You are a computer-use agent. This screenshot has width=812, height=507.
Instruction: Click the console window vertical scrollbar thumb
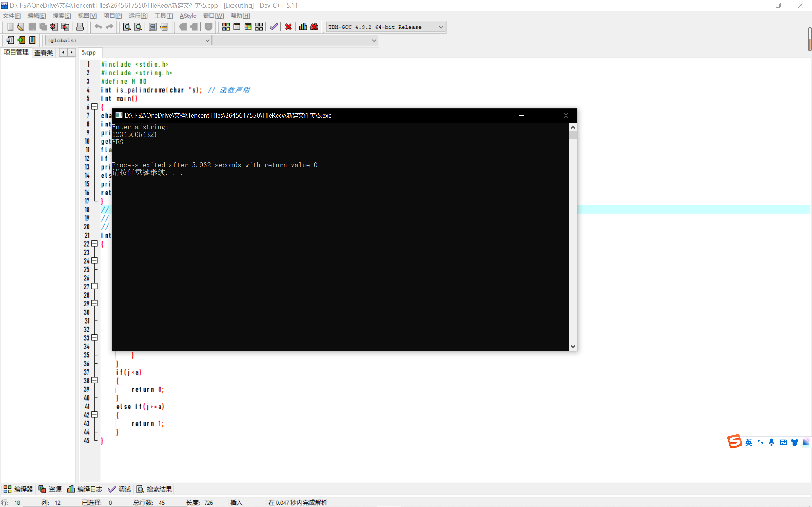coord(573,135)
